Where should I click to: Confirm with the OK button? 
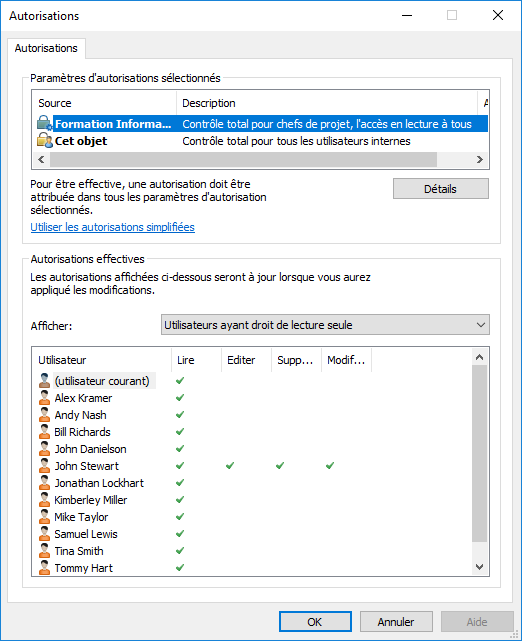pyautogui.click(x=315, y=622)
